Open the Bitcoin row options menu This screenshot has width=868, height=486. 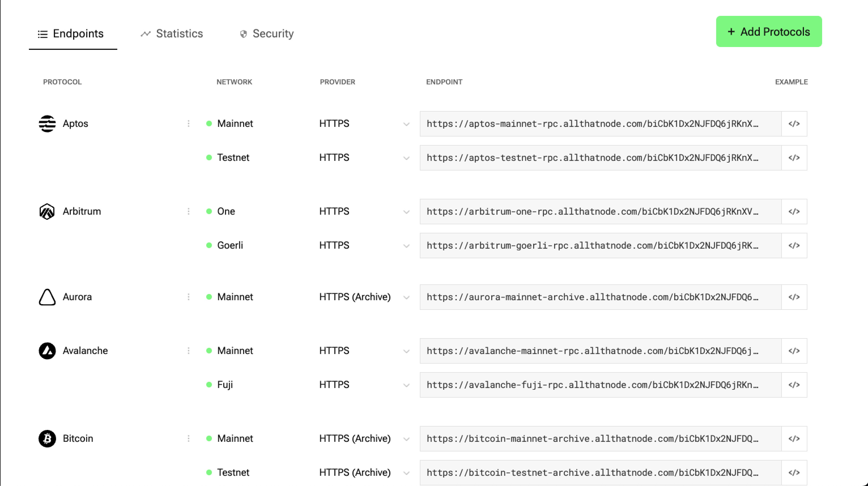[x=189, y=438]
